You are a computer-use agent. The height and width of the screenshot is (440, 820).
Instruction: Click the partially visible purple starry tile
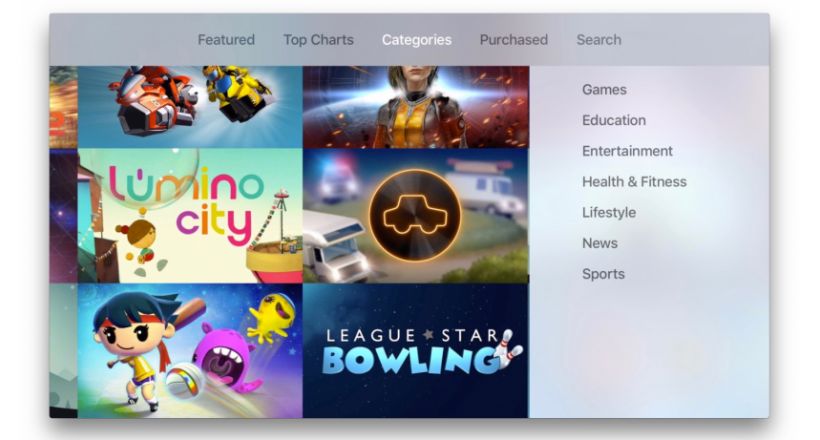click(x=63, y=216)
